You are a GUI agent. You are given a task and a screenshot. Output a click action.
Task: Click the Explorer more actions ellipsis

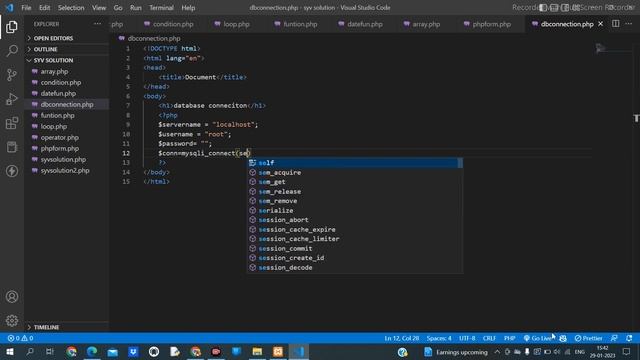click(97, 24)
